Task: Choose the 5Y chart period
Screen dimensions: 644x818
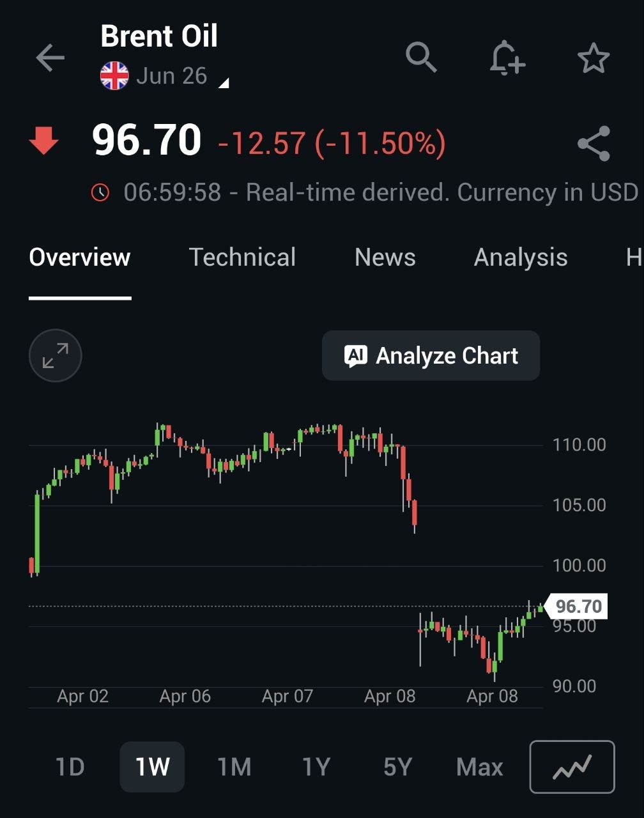Action: pos(397,766)
